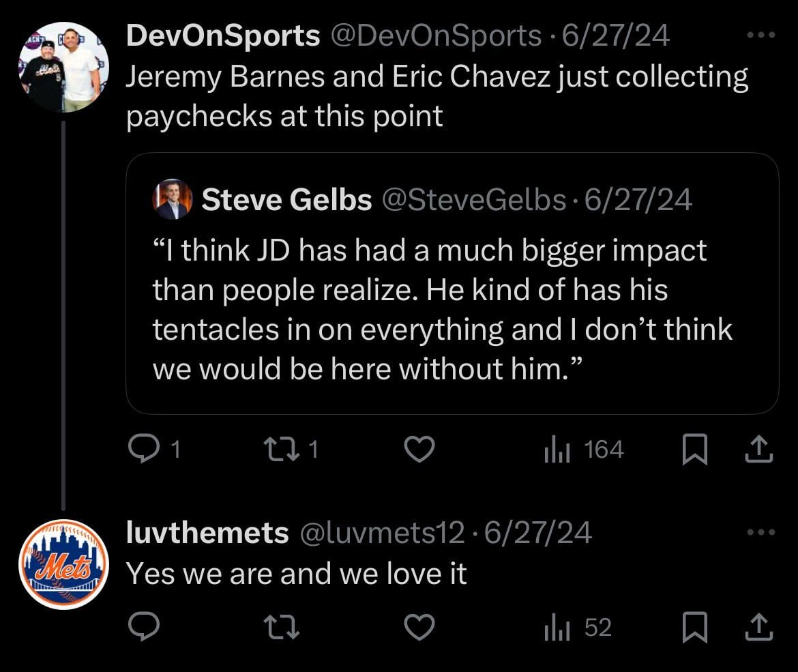Screen dimensions: 798x672
Task: Retweet luvthemets' reply
Action: pyautogui.click(x=282, y=628)
